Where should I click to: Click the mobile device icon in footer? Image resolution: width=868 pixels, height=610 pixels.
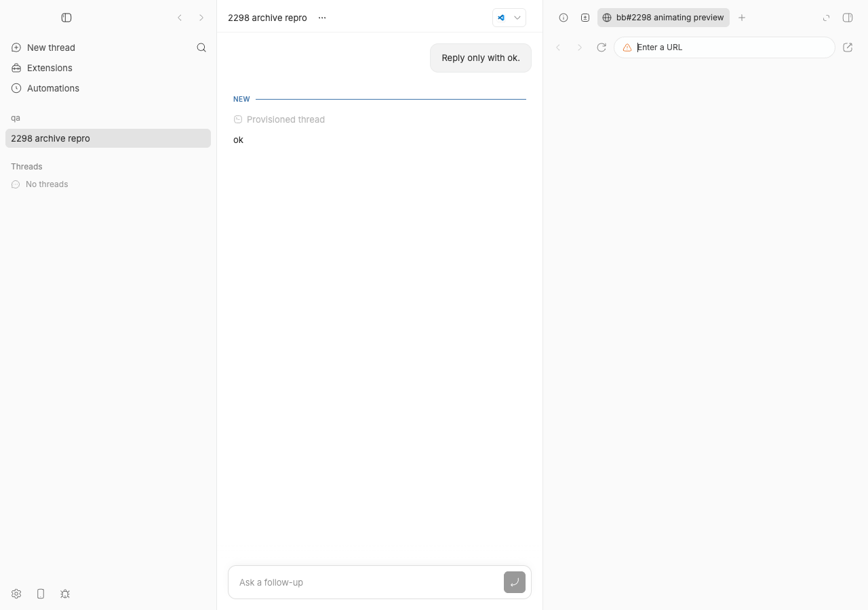(x=41, y=594)
